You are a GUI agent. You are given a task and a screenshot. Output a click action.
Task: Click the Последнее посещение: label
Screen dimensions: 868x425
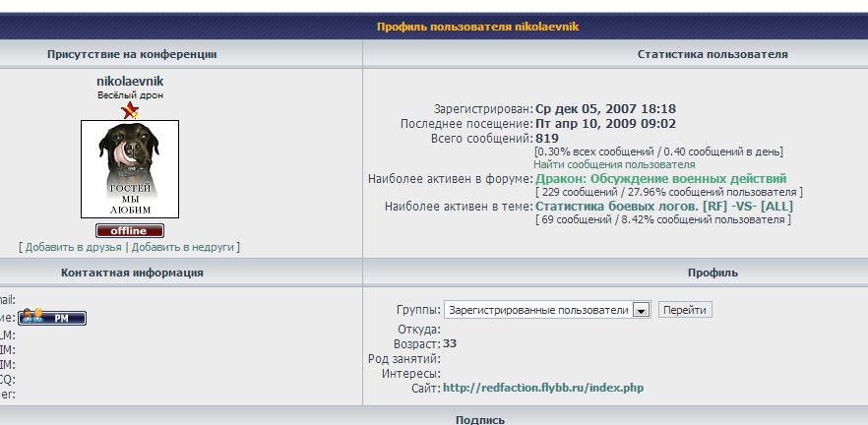466,124
